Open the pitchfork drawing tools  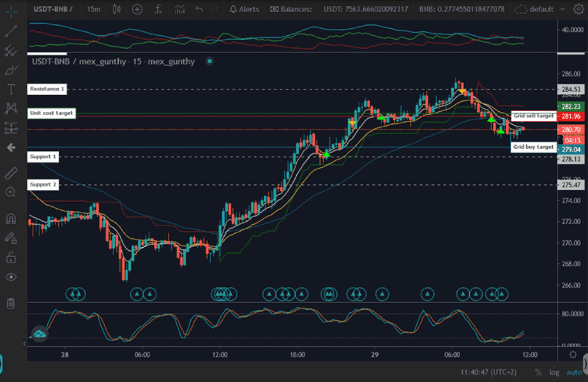click(x=11, y=51)
